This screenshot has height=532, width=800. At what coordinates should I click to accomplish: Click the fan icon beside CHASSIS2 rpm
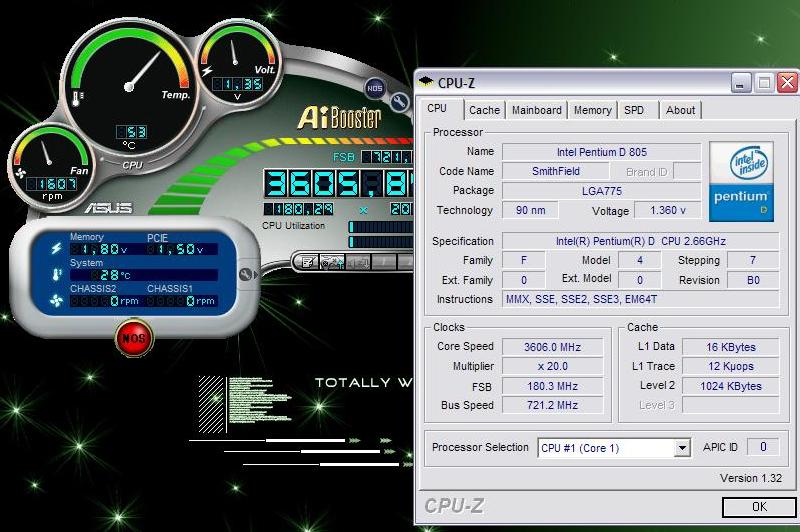click(x=56, y=301)
